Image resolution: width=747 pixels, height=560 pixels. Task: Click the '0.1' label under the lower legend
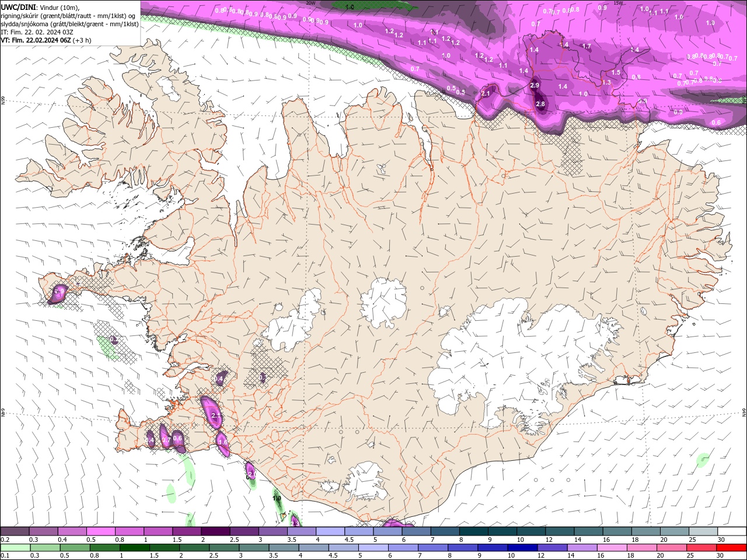click(5, 555)
